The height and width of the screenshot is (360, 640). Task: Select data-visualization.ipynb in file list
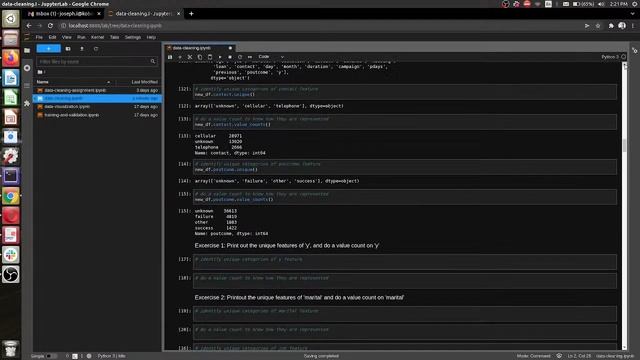coord(97,107)
